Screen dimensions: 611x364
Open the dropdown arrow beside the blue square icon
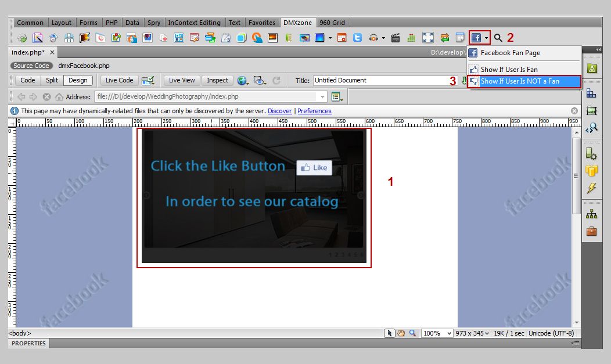(x=330, y=38)
